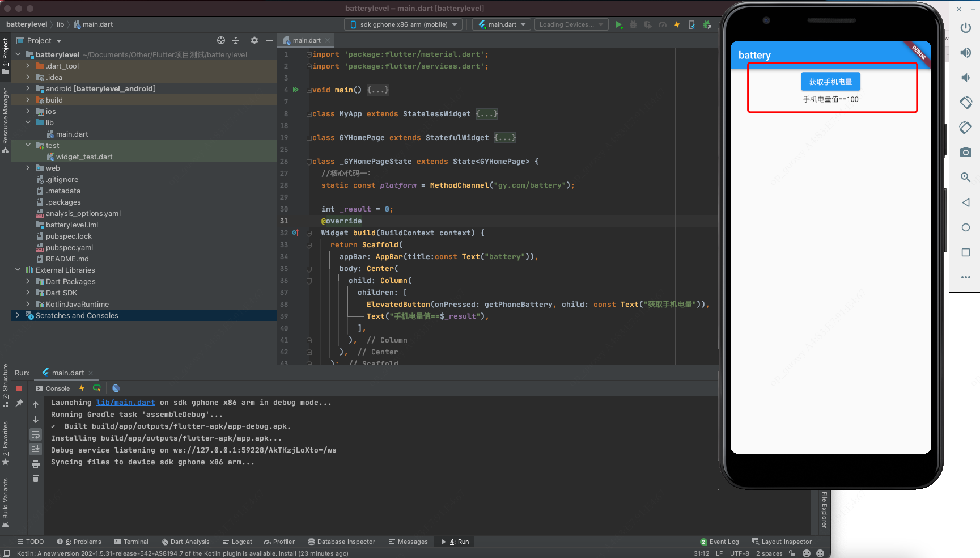The height and width of the screenshot is (558, 980).
Task: Open lib/main.dart link in Run console
Action: click(125, 402)
